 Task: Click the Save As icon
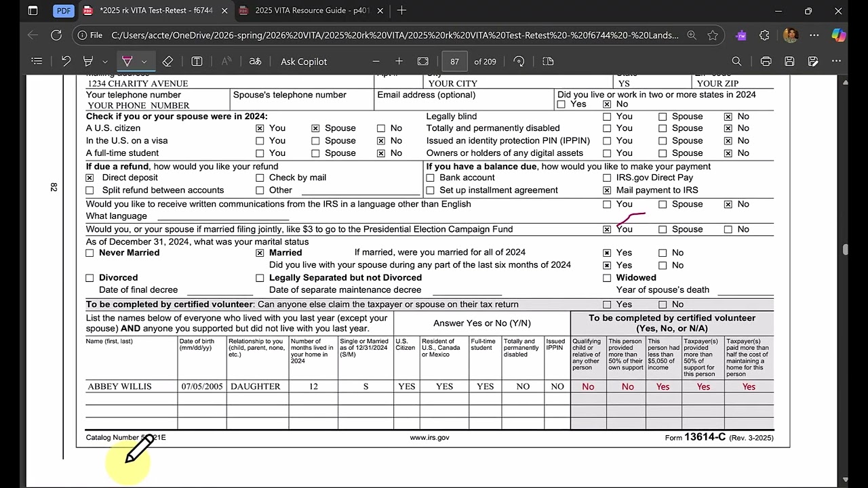pos(813,62)
